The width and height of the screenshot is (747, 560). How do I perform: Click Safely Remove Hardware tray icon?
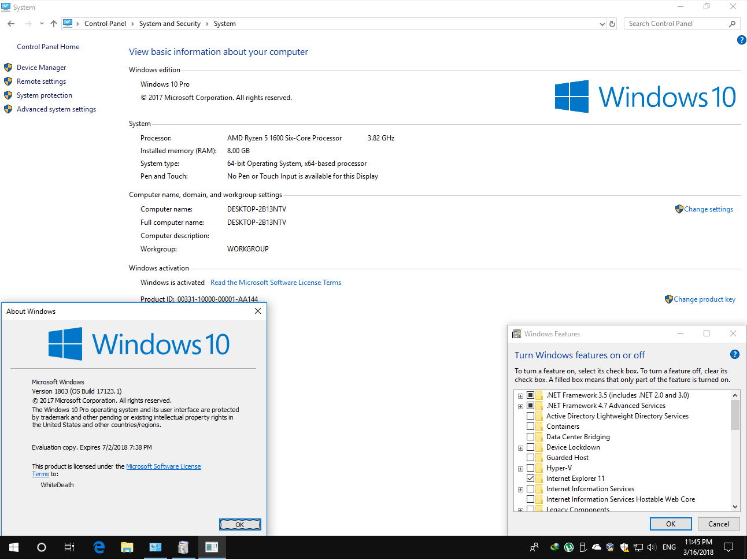pyautogui.click(x=583, y=547)
